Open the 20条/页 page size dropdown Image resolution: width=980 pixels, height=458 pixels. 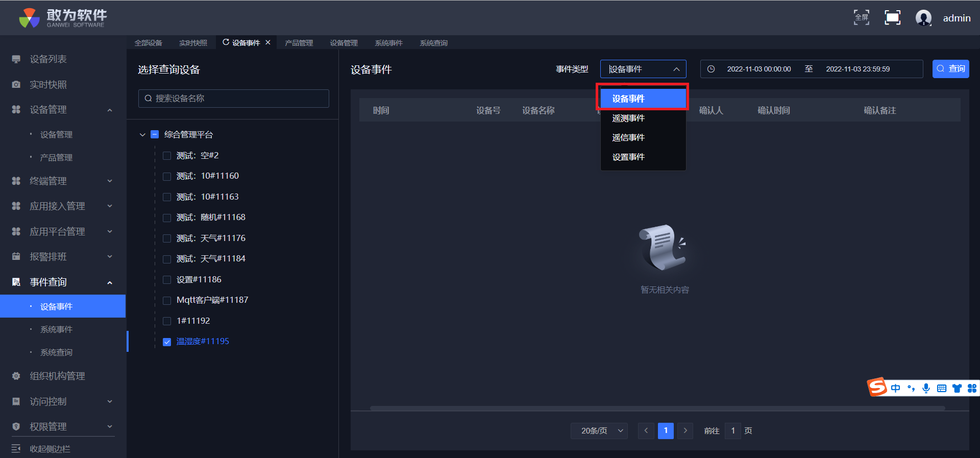tap(599, 430)
